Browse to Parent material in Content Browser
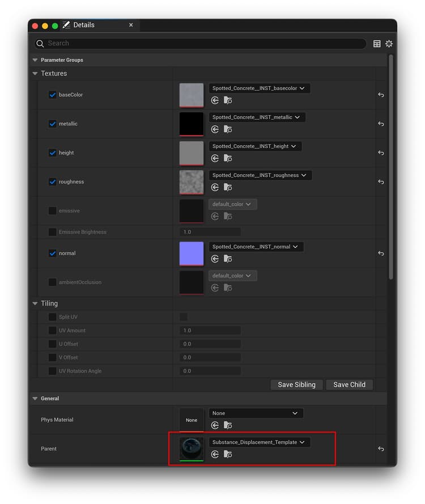This screenshot has width=425, height=504. 228,454
